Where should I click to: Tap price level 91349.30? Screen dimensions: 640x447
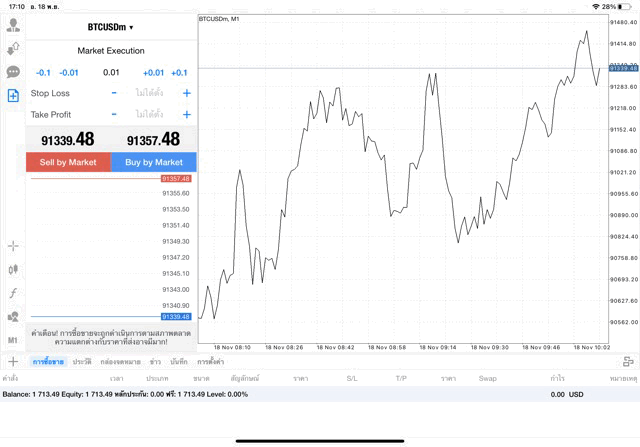click(176, 241)
